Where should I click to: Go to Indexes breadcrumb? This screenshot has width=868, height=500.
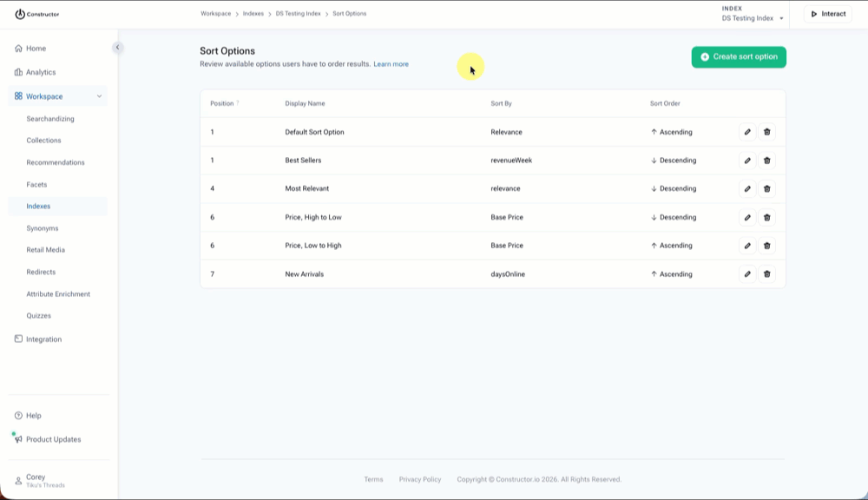253,13
